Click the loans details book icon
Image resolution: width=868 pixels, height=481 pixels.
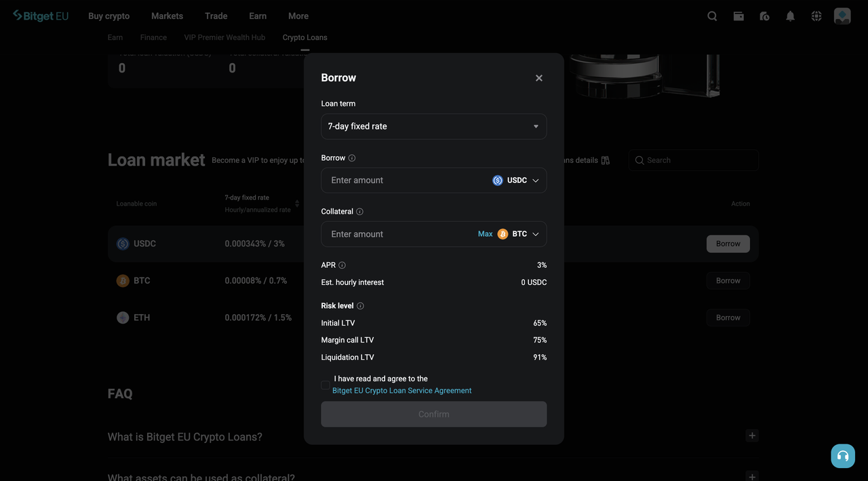pos(606,160)
